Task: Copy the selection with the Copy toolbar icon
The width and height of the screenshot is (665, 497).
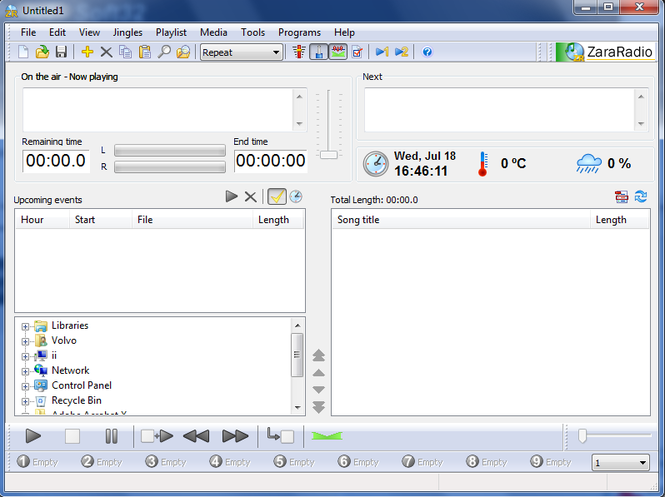Action: tap(125, 52)
